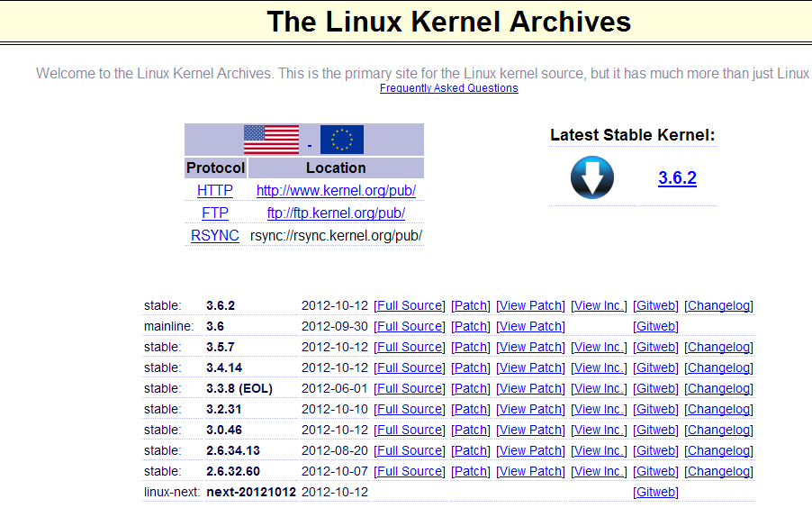Viewport: 812px width, 517px height.
Task: Open View Patch for stable 2.6.34.13
Action: (x=531, y=450)
